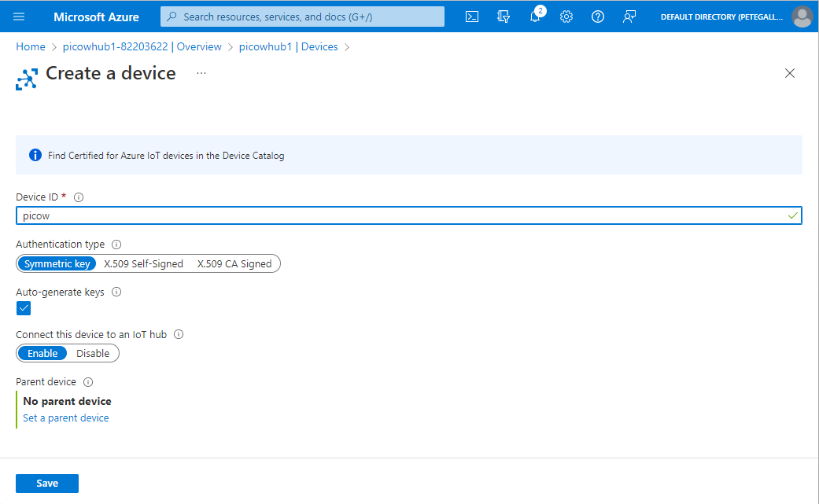Viewport: 819px width, 504px height.
Task: Launch Cloud Shell from the top bar
Action: coord(472,17)
